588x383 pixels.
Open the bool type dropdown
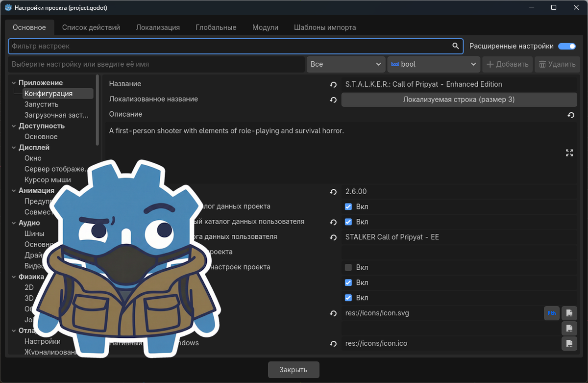[x=434, y=64]
